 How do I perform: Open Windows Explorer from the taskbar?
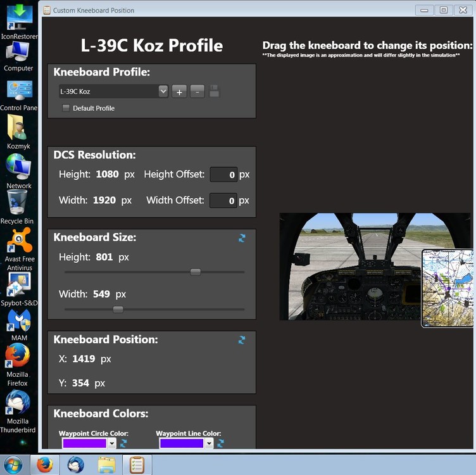[x=106, y=465]
